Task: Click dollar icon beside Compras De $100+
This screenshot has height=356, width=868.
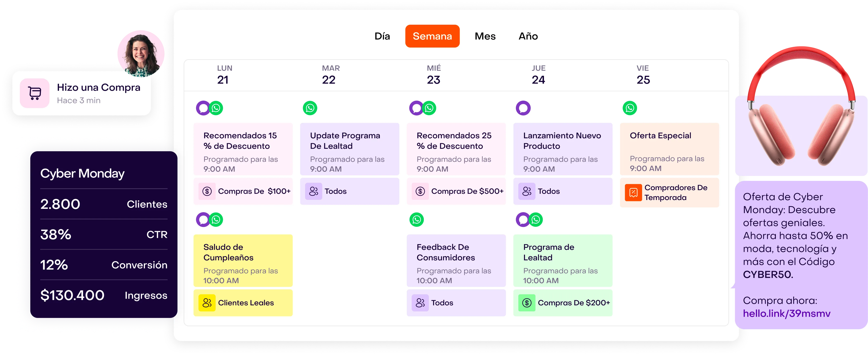Action: [x=207, y=191]
